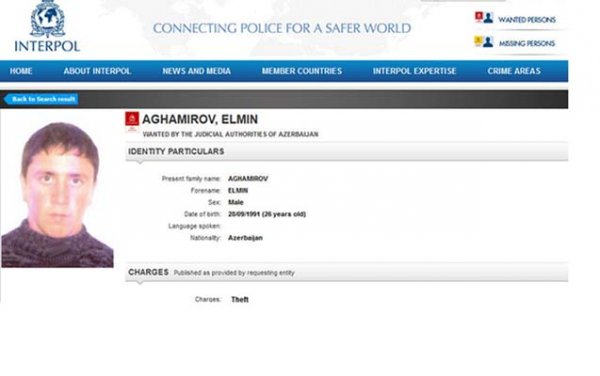
Task: Click the MISSING PERSONS link text
Action: [x=527, y=44]
